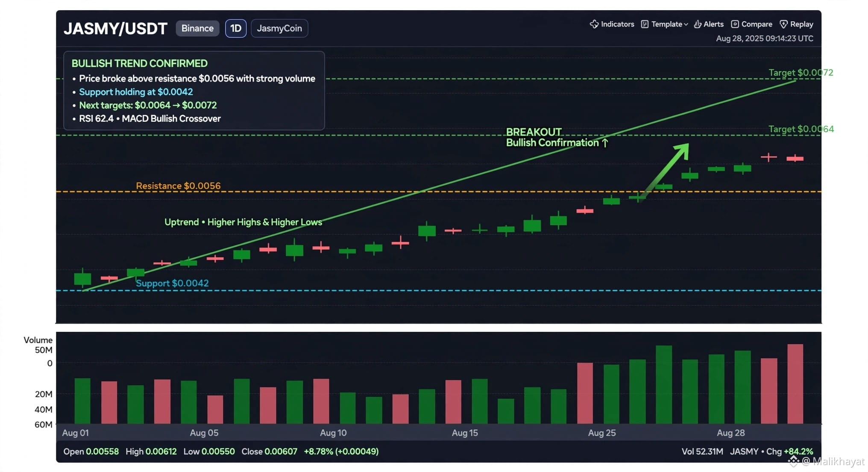Click the JASMY/USDT pair title

coord(115,29)
